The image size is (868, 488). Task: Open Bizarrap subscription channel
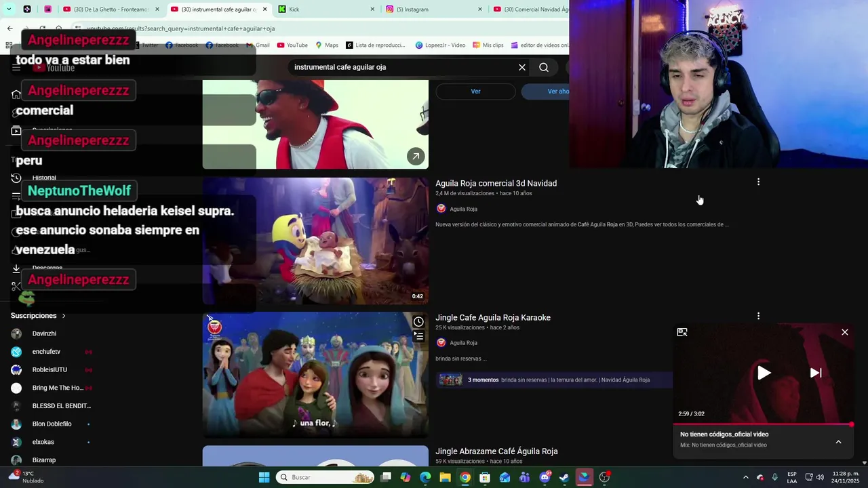click(x=44, y=460)
